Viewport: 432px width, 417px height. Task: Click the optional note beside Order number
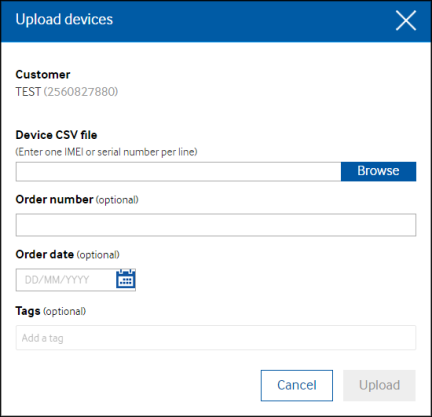(117, 200)
